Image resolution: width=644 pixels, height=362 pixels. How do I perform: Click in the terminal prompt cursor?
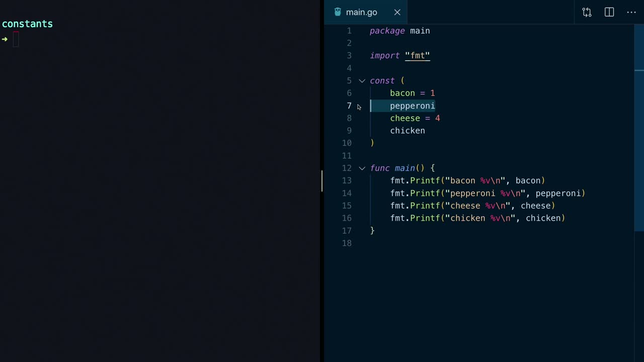[16, 39]
